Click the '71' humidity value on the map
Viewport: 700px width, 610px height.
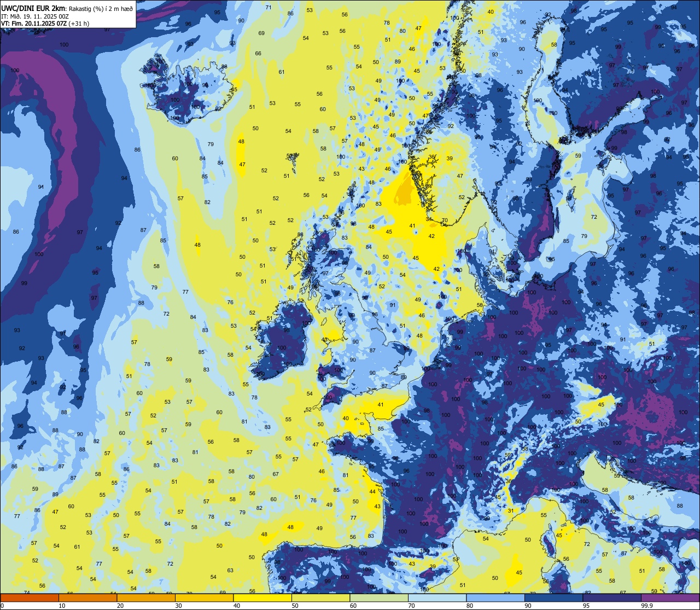(x=269, y=7)
